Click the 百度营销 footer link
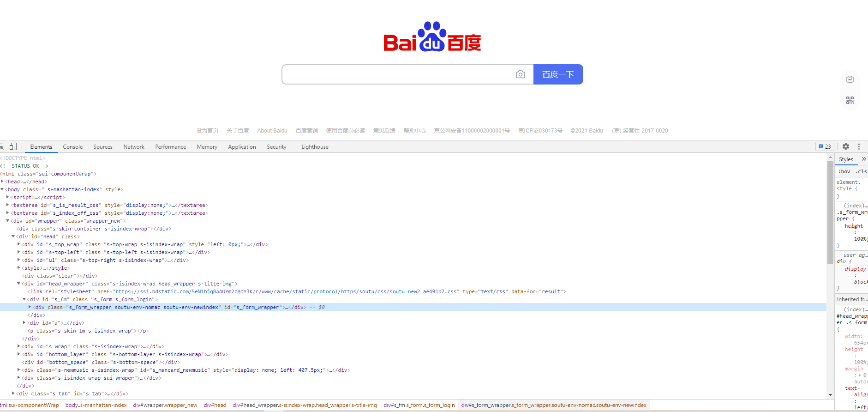 tap(307, 131)
